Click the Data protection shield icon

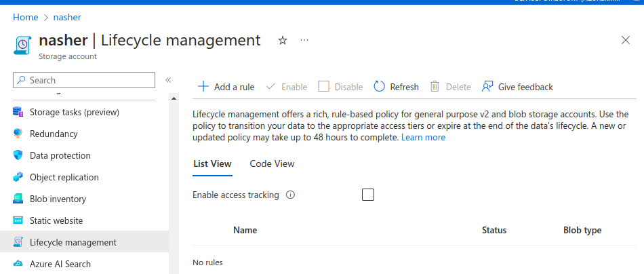[18, 155]
